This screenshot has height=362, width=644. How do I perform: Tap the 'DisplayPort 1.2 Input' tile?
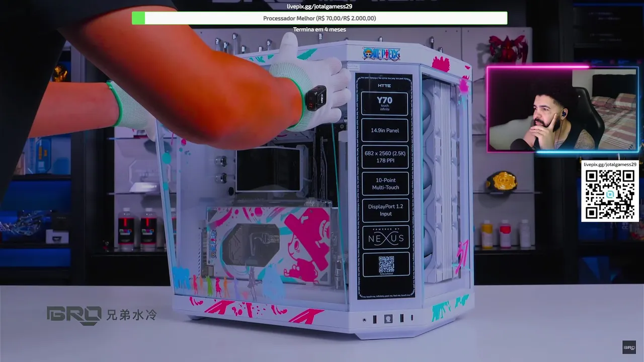point(385,210)
